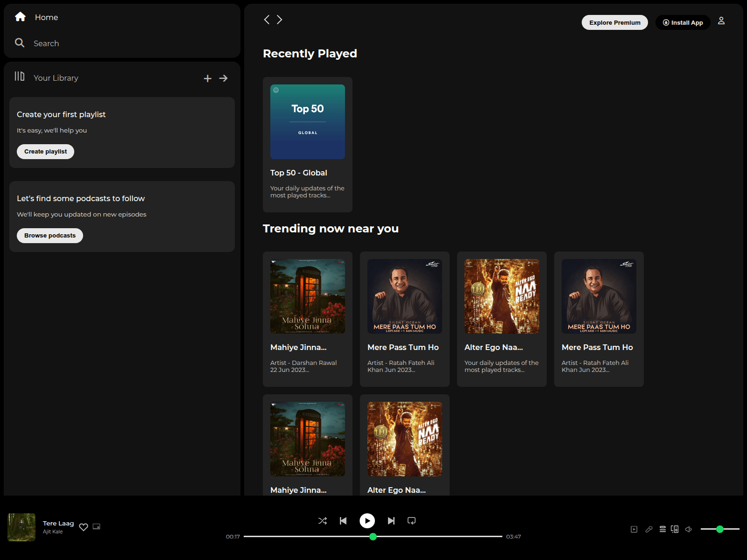
Task: Seek using the song progress bar
Action: [373, 537]
